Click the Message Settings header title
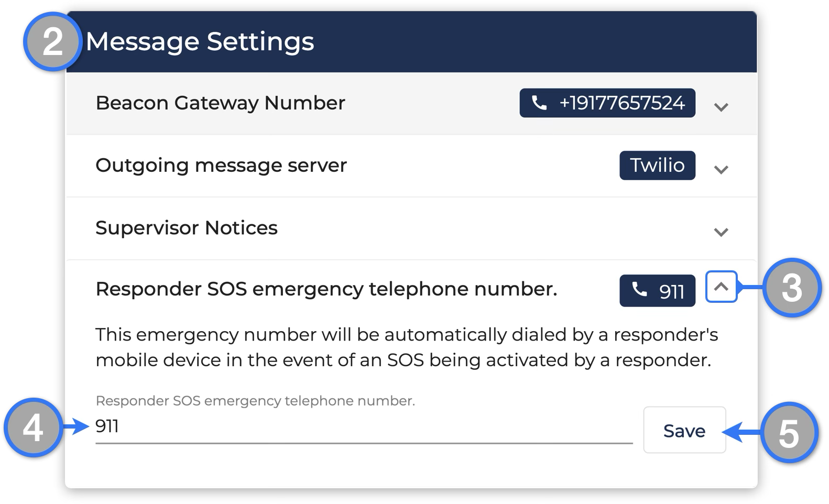Image resolution: width=829 pixels, height=504 pixels. (x=200, y=41)
